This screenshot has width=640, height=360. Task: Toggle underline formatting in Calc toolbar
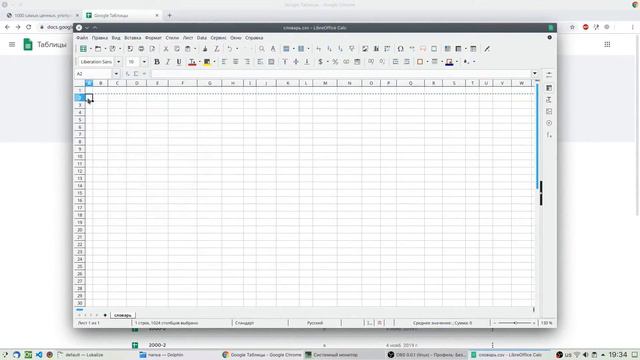click(x=179, y=62)
